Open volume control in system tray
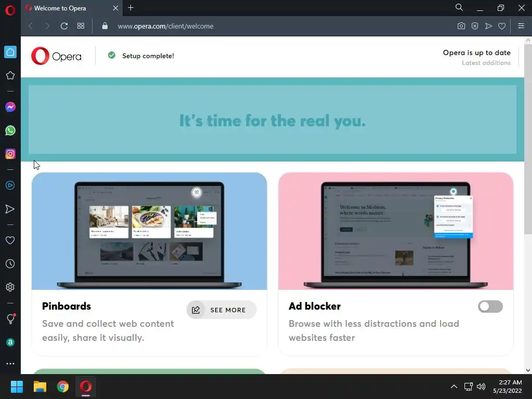Viewport: 532px width, 399px height. click(x=481, y=387)
